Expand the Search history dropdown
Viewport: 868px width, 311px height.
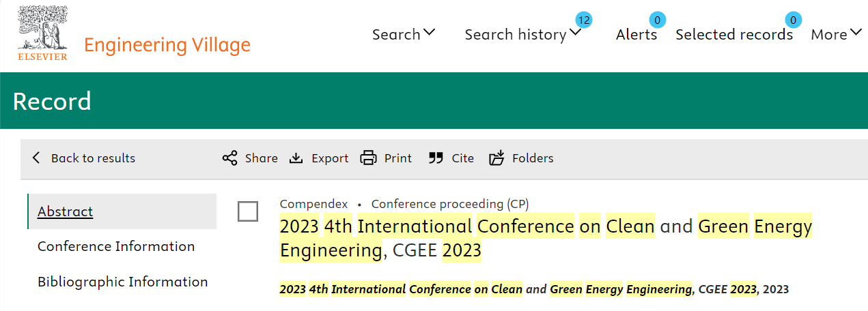[x=523, y=34]
